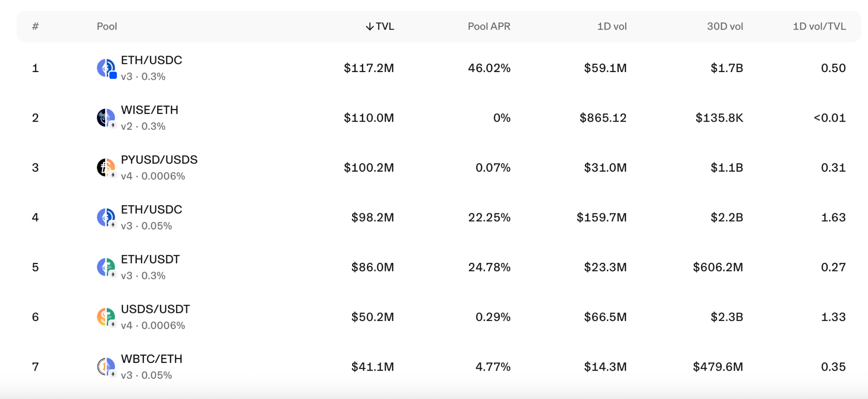Click the WISE/ETH token pair icon
Screen dimensions: 868x399
[x=107, y=118]
